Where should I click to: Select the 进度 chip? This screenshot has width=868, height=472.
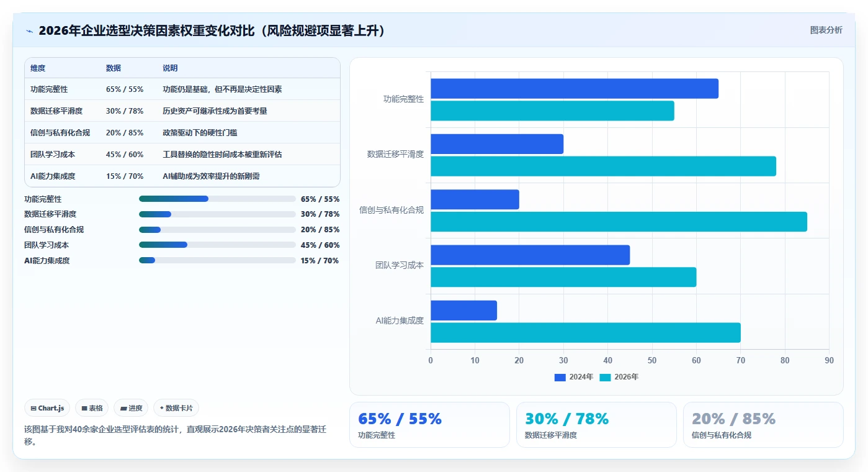pyautogui.click(x=131, y=408)
